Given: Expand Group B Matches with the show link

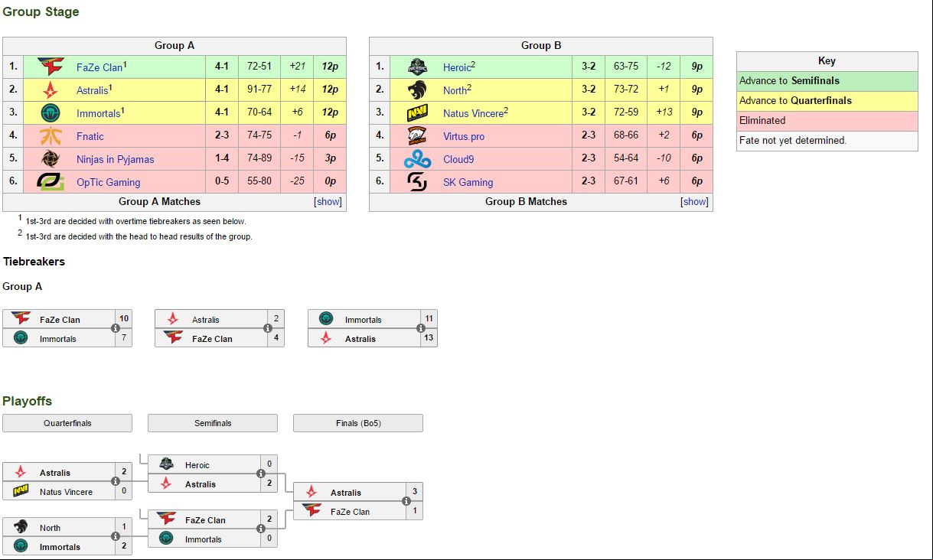Looking at the screenshot, I should [695, 202].
